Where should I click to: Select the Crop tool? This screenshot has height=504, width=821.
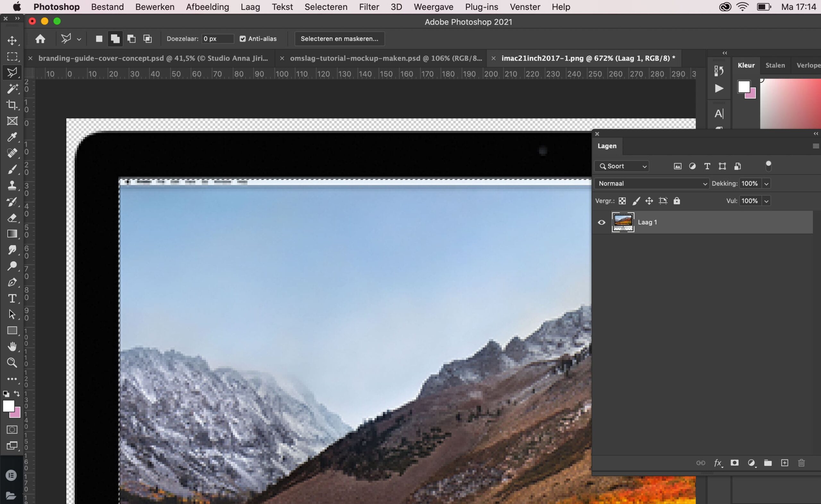tap(12, 105)
